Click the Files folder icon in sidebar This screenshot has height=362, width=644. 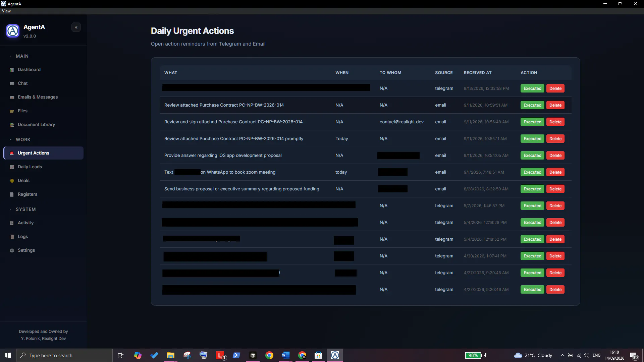(x=12, y=111)
